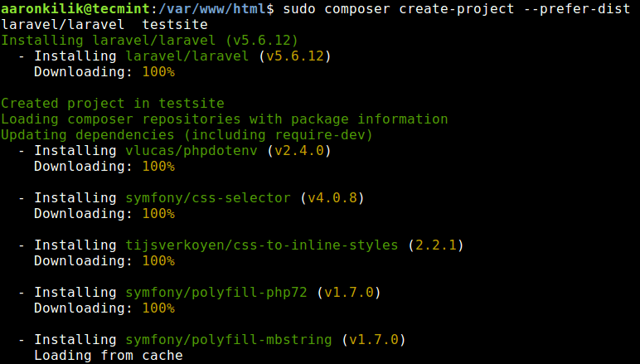Click the vlucas/phpdotenv package name
640x364 pixels.
click(x=195, y=151)
